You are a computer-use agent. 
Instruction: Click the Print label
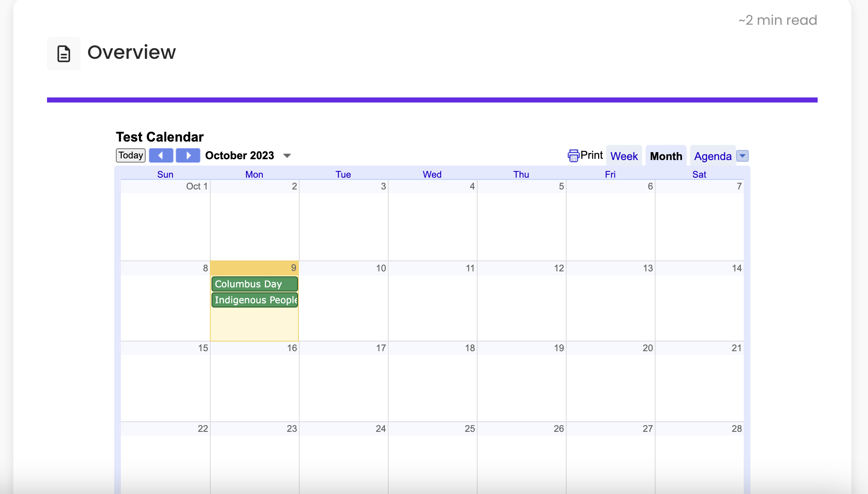[x=592, y=155]
